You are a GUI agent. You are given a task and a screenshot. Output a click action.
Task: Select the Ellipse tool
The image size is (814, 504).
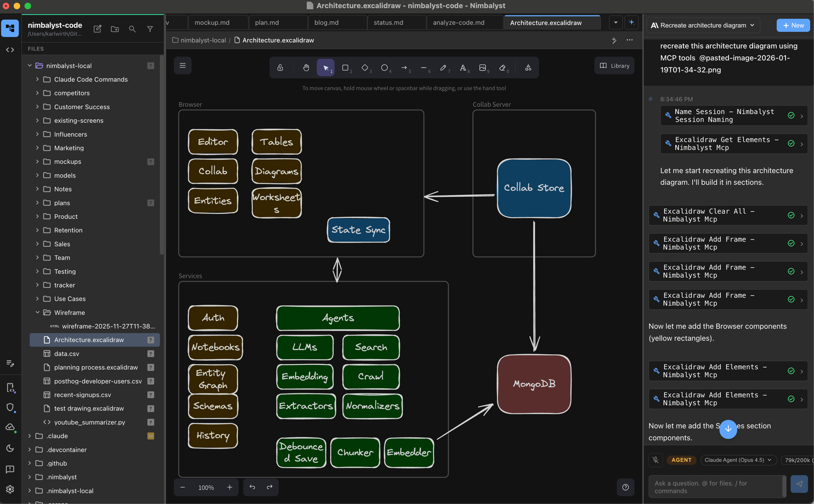click(x=384, y=68)
